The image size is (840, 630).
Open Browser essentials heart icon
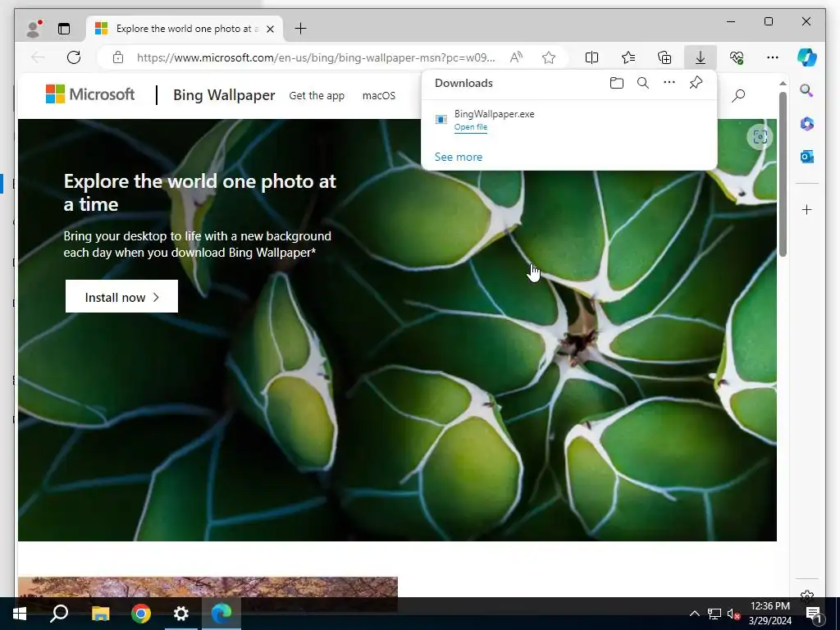coord(737,57)
